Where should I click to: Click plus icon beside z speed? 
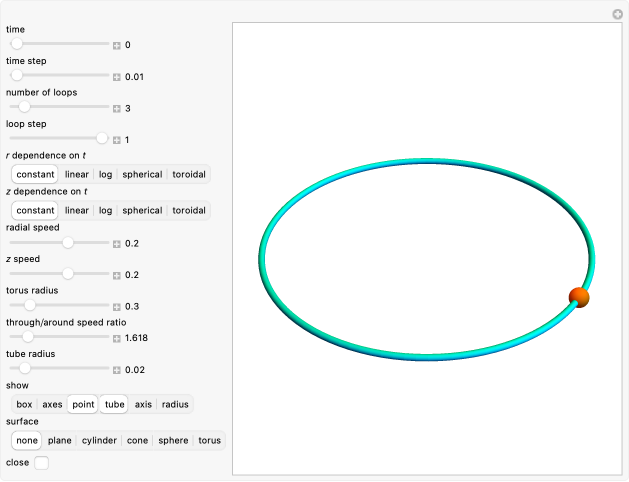click(x=117, y=275)
